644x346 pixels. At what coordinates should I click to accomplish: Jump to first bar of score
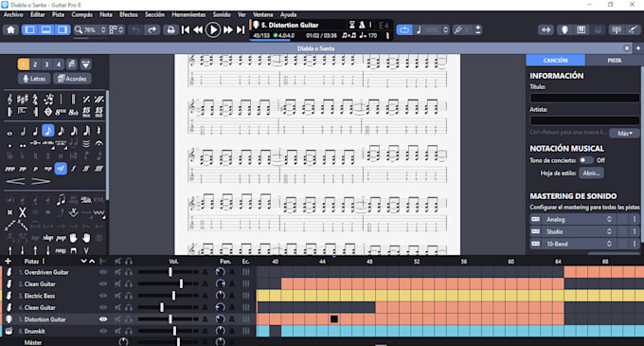[186, 29]
